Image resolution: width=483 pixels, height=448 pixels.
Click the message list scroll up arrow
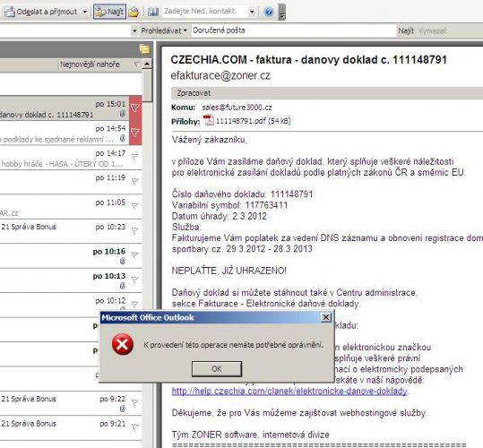[147, 64]
